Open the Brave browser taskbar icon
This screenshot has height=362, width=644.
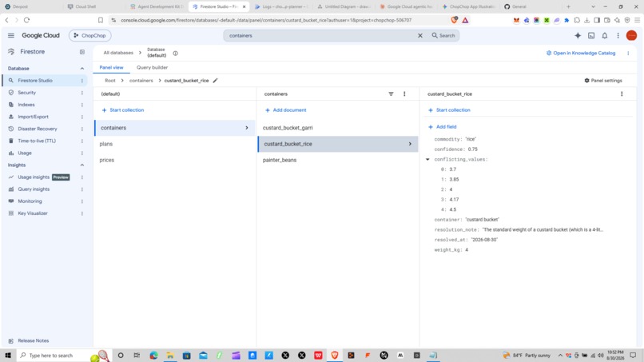coord(335,356)
